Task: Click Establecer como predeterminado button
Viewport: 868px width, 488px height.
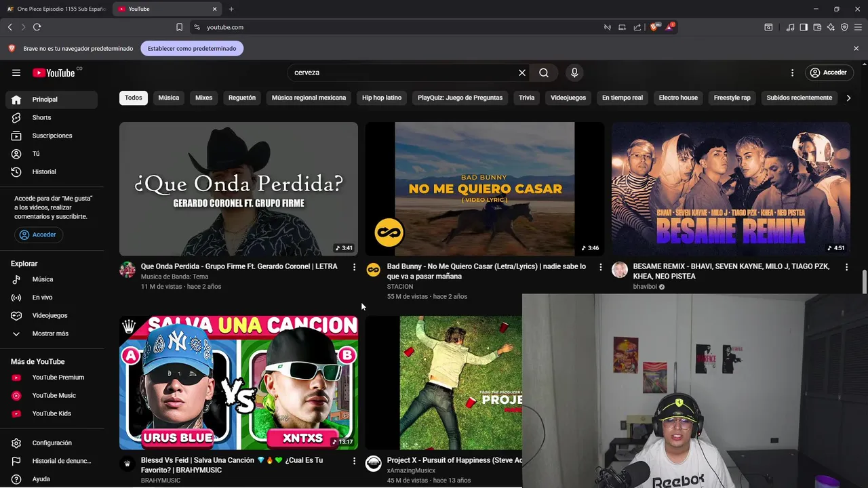Action: (x=192, y=49)
